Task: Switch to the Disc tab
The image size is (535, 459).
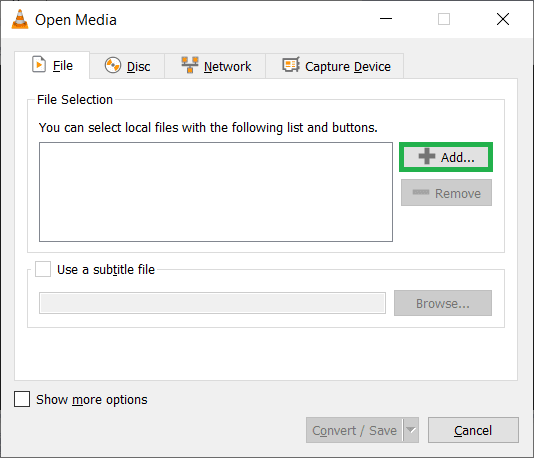Action: point(127,66)
